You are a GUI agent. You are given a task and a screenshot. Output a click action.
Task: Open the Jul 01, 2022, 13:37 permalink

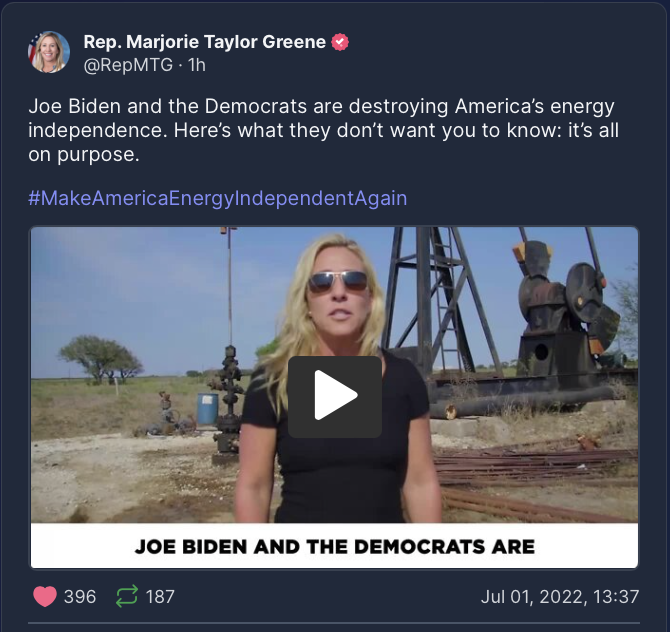(560, 597)
